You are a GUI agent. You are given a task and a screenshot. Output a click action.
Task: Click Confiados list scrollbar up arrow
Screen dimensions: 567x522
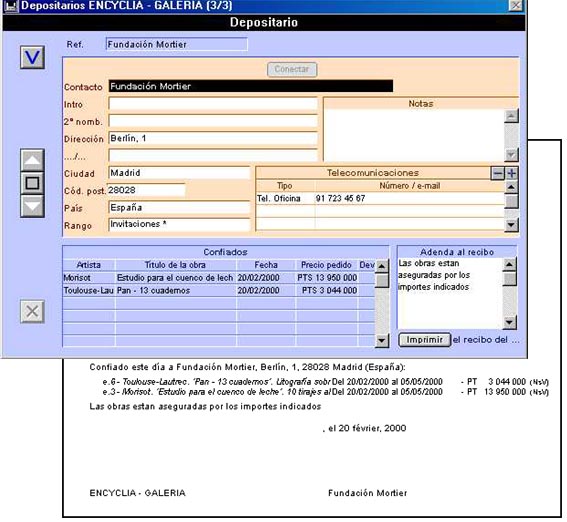(382, 266)
